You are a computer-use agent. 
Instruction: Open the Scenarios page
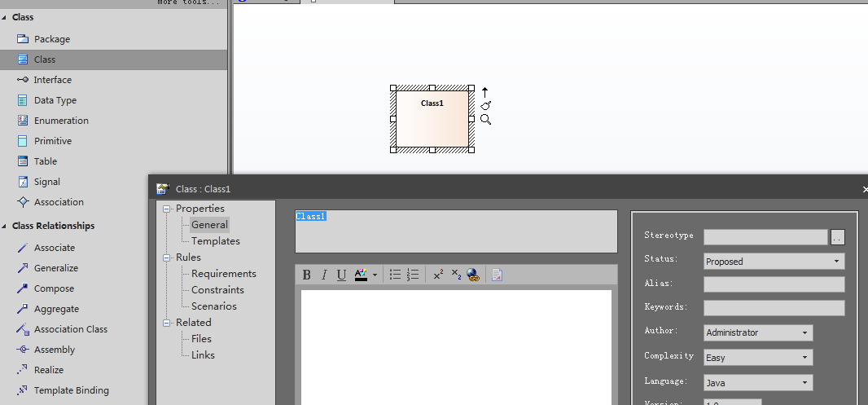pyautogui.click(x=213, y=306)
